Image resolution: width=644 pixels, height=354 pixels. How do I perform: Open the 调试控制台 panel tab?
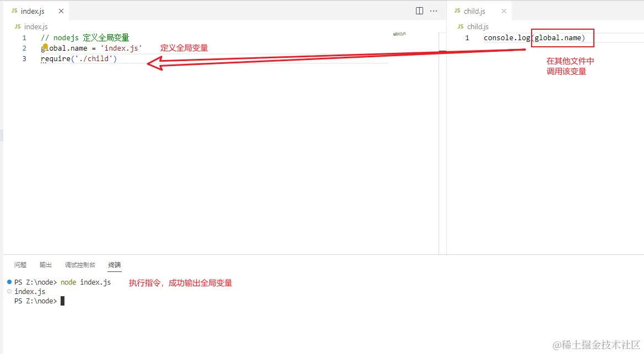(80, 265)
